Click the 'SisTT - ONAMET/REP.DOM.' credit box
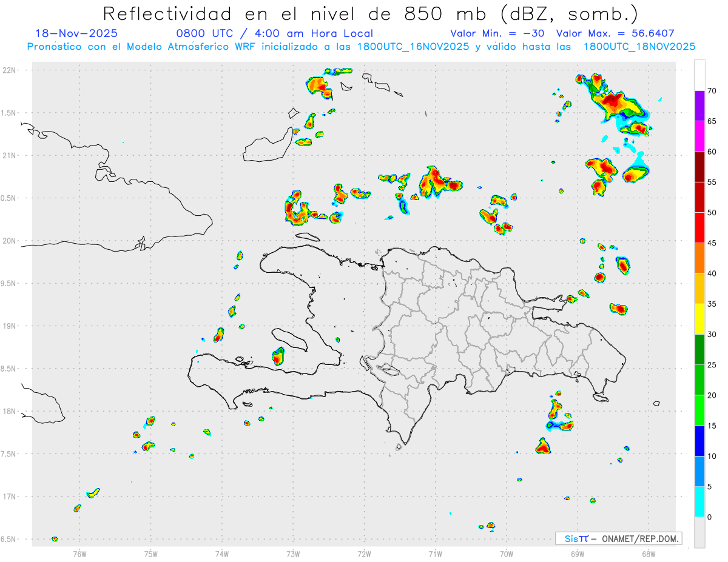 pyautogui.click(x=619, y=538)
